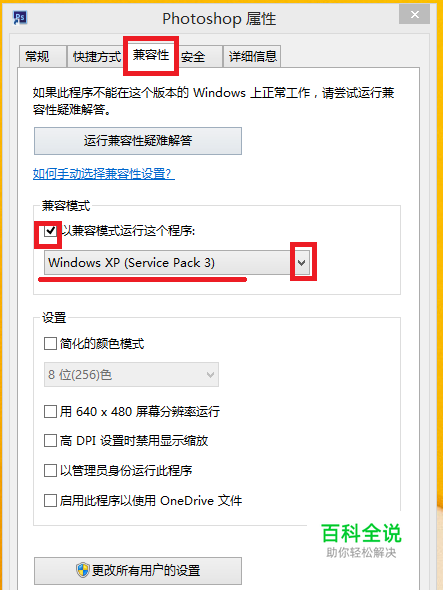Check 启用此程序以使用 OneDrive 文件
443x590 pixels.
[50, 500]
